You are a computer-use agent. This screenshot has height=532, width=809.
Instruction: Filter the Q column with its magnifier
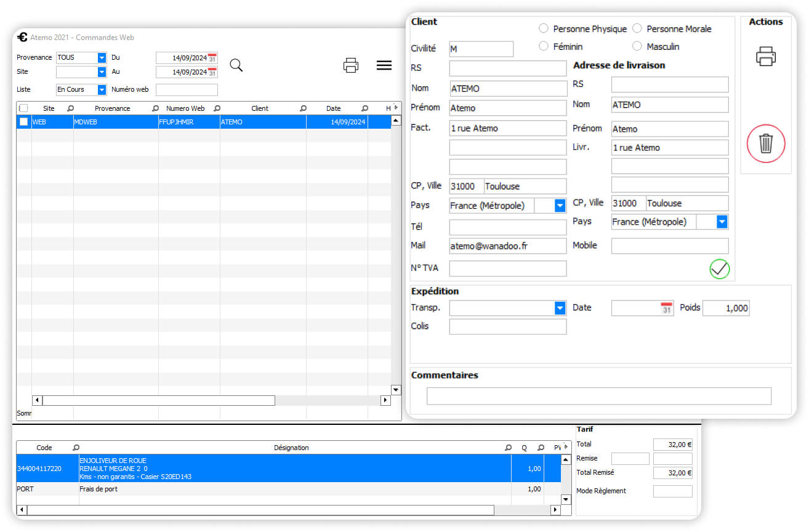(541, 448)
